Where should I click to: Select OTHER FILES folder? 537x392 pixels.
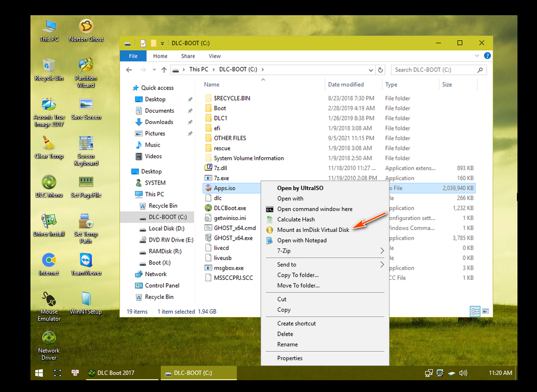tap(230, 138)
